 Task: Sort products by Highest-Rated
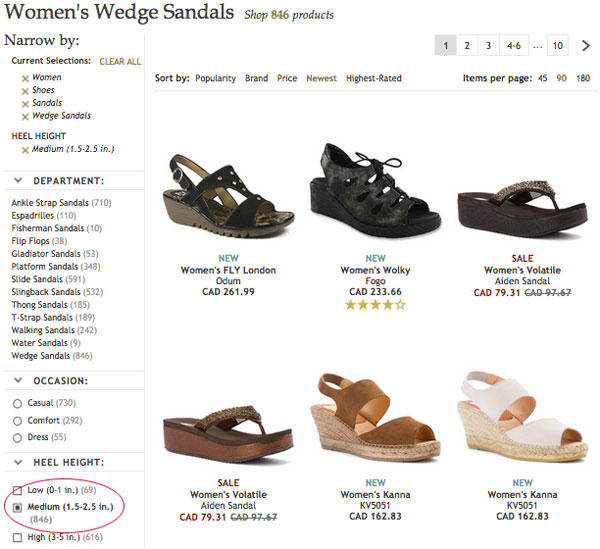374,78
